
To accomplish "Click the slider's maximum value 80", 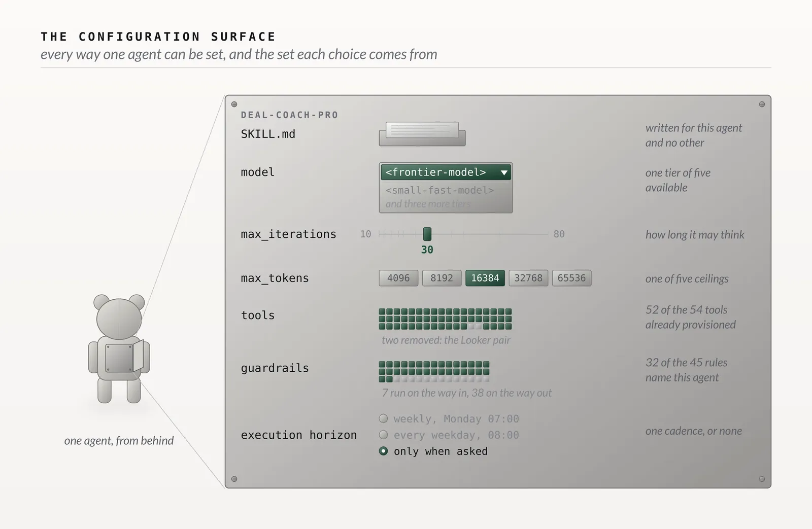I will (x=559, y=234).
